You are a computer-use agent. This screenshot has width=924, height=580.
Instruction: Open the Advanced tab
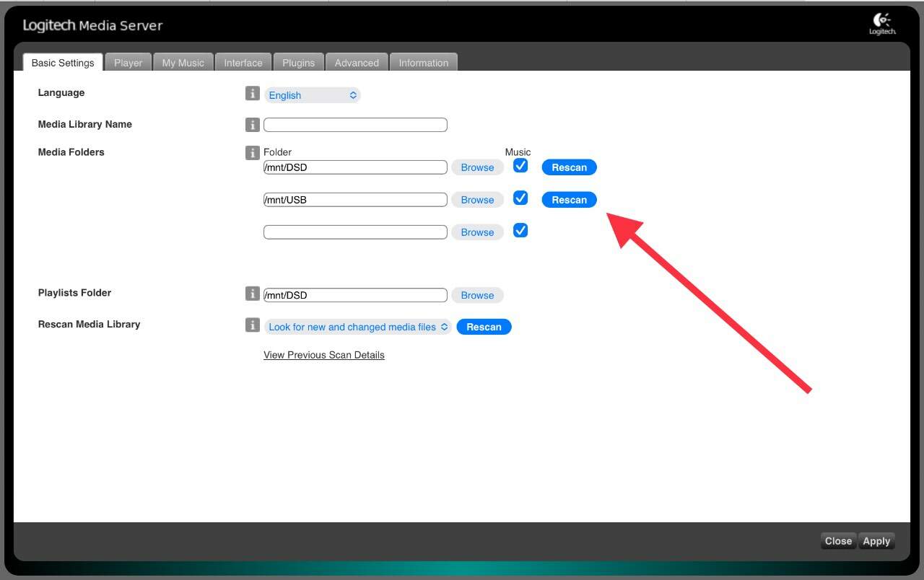[357, 62]
